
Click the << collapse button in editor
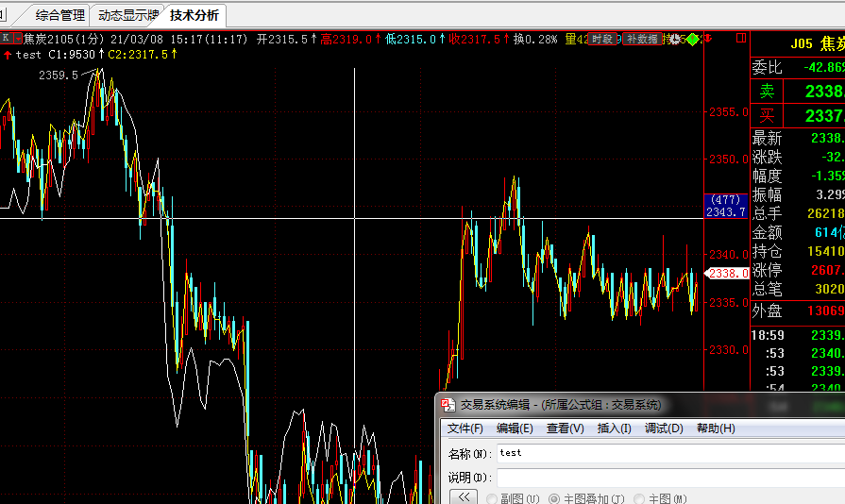[464, 497]
